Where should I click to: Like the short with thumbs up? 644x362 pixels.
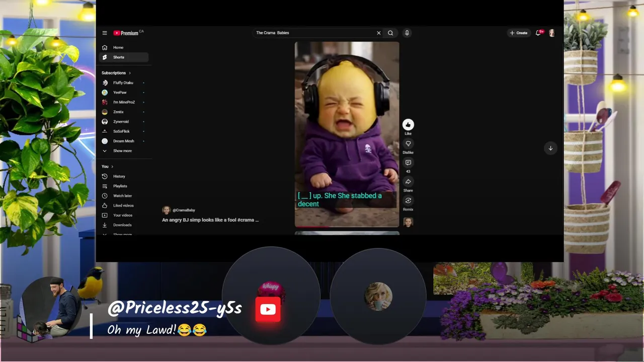click(x=408, y=125)
